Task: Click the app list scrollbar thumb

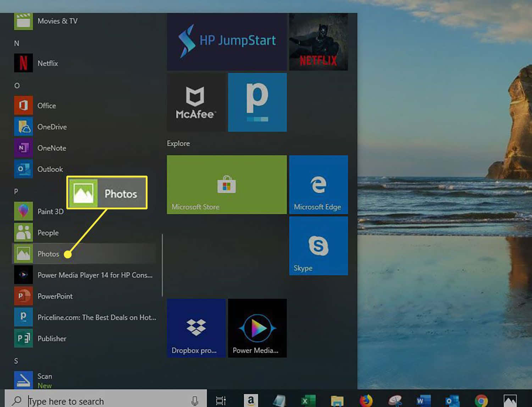Action: click(162, 265)
